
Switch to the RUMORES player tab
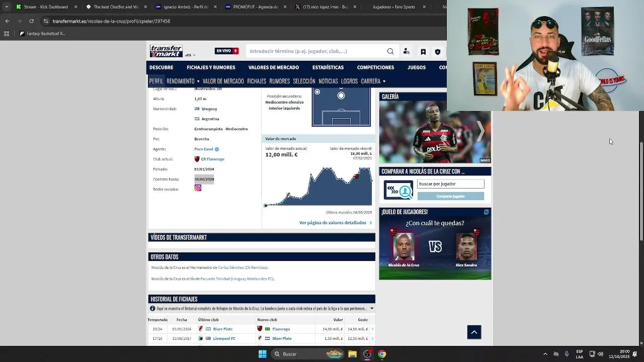[x=279, y=81]
